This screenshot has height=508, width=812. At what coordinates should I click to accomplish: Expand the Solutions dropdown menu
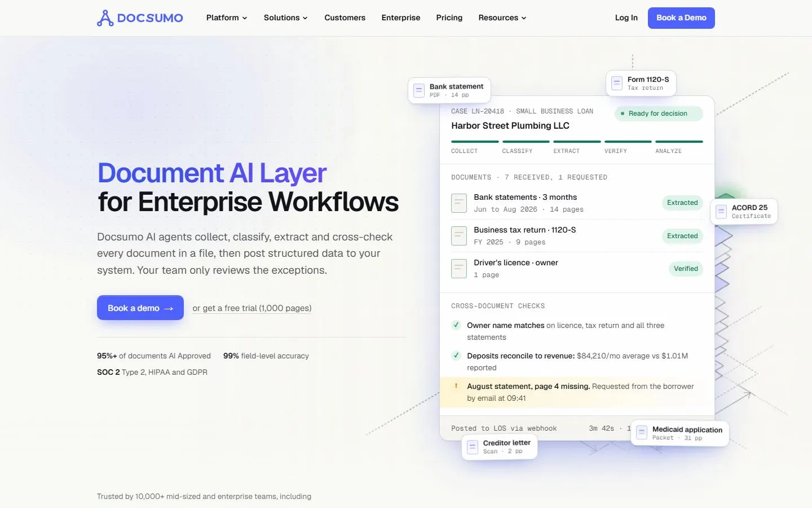click(286, 18)
